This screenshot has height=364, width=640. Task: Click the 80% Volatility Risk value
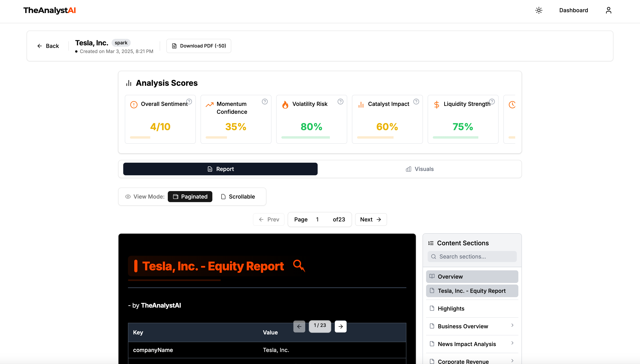[x=311, y=127]
